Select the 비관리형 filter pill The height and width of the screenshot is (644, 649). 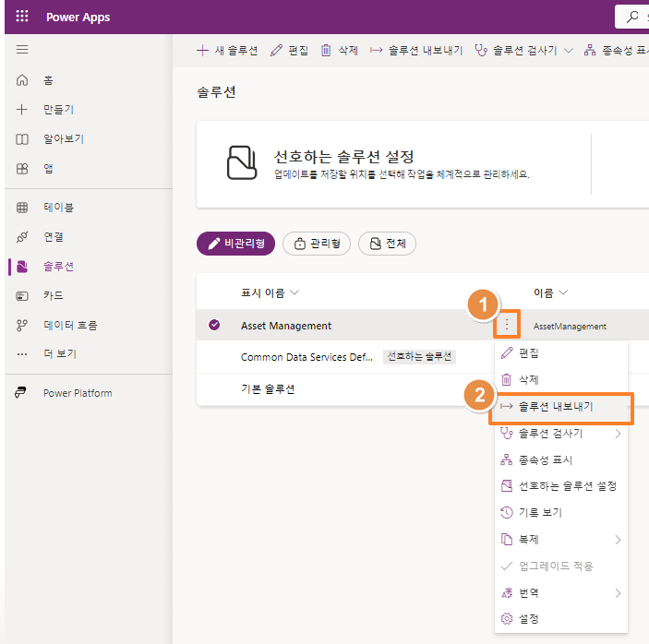click(x=236, y=244)
